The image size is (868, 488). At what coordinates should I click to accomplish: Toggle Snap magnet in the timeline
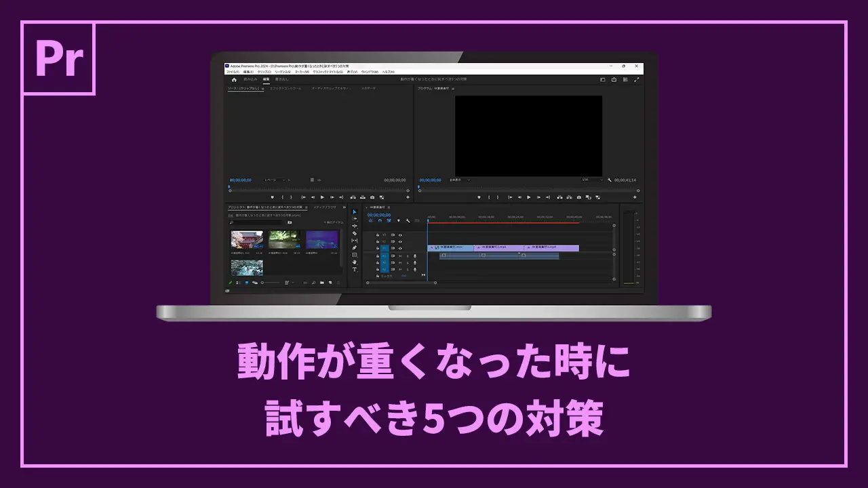pos(380,220)
